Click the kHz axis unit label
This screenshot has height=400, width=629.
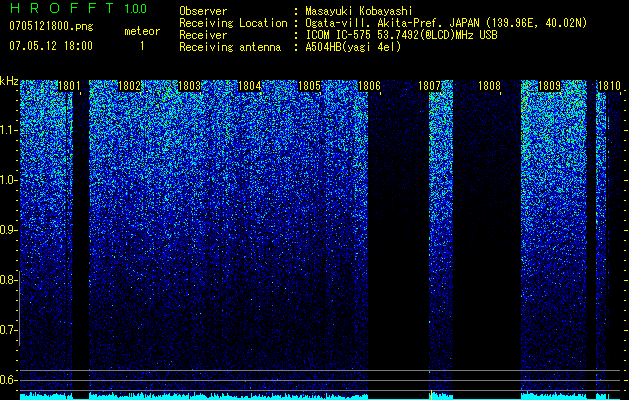9,81
